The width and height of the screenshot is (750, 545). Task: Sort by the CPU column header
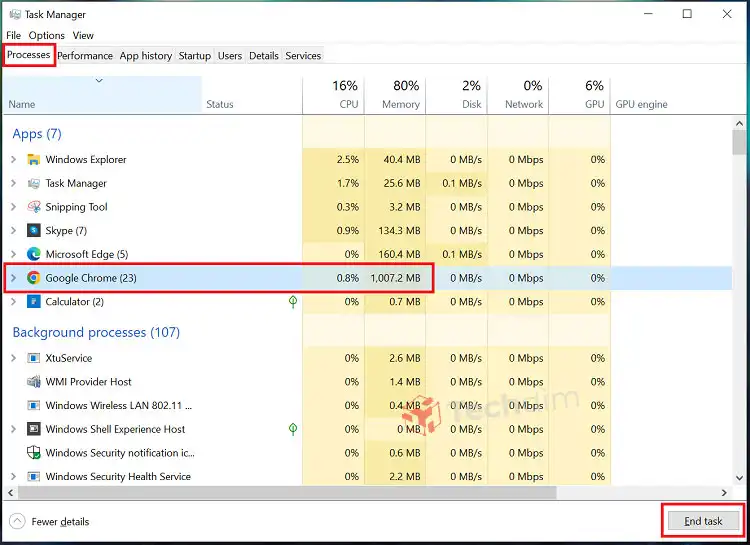[333, 95]
